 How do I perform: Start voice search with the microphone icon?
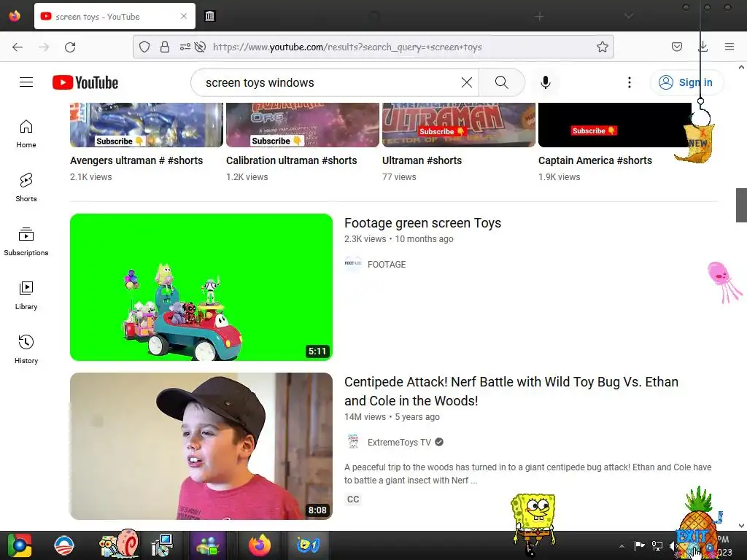tap(546, 82)
